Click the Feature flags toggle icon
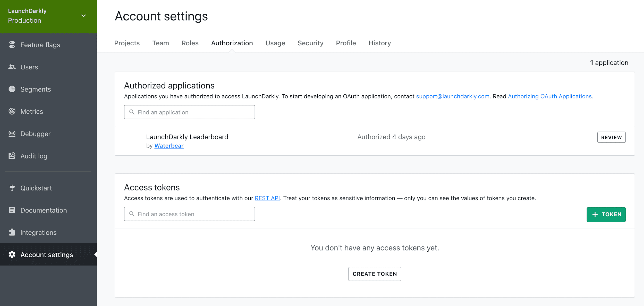This screenshot has width=644, height=306. pos(12,45)
